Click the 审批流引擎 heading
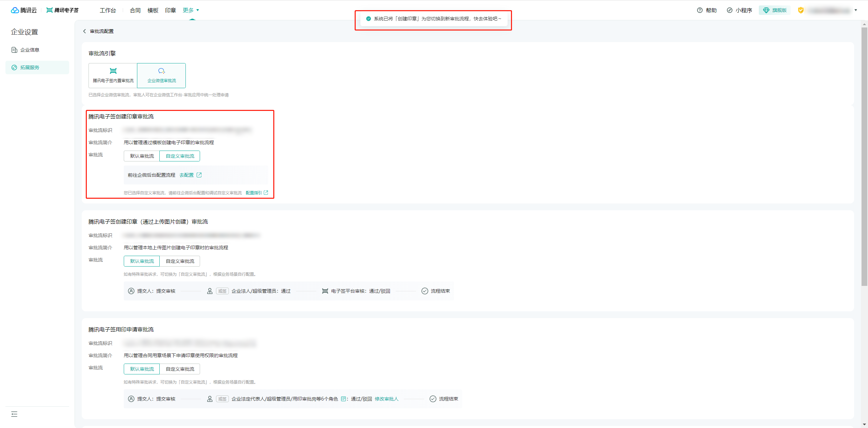 point(102,54)
